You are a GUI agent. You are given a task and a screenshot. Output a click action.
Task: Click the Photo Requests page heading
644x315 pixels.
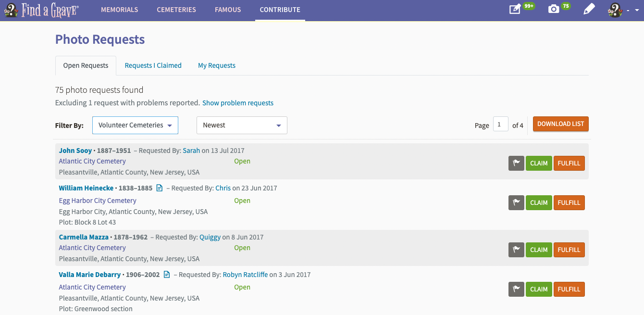100,39
